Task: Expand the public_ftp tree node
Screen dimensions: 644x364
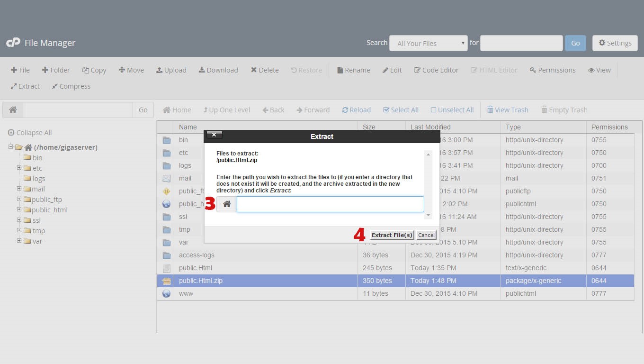Action: (19, 199)
